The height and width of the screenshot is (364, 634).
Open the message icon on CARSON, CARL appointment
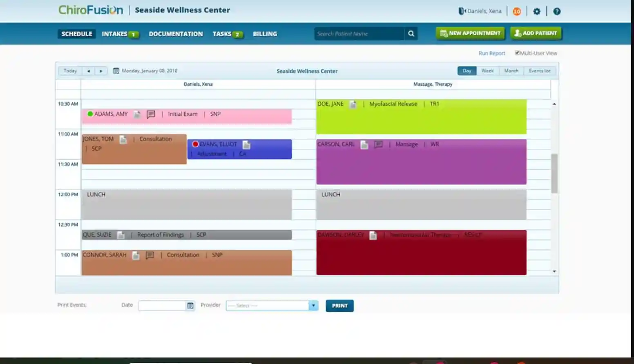click(378, 144)
